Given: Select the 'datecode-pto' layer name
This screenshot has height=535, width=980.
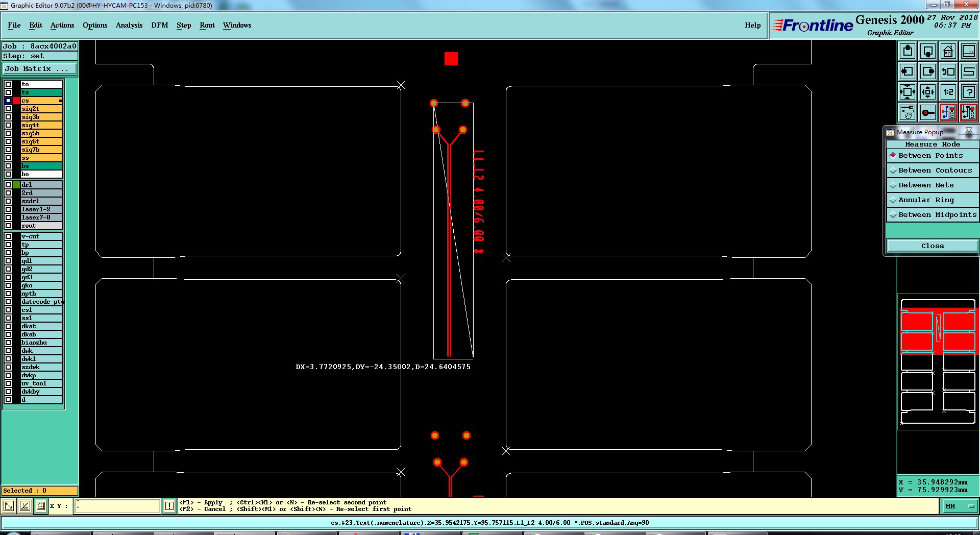Looking at the screenshot, I should [41, 302].
